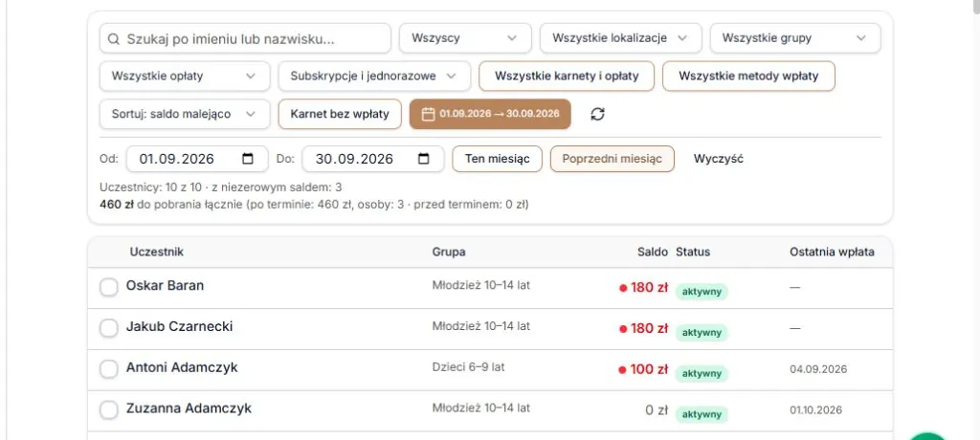
Task: Click the 460 zł do pobrania łącznie summary
Action: (314, 204)
